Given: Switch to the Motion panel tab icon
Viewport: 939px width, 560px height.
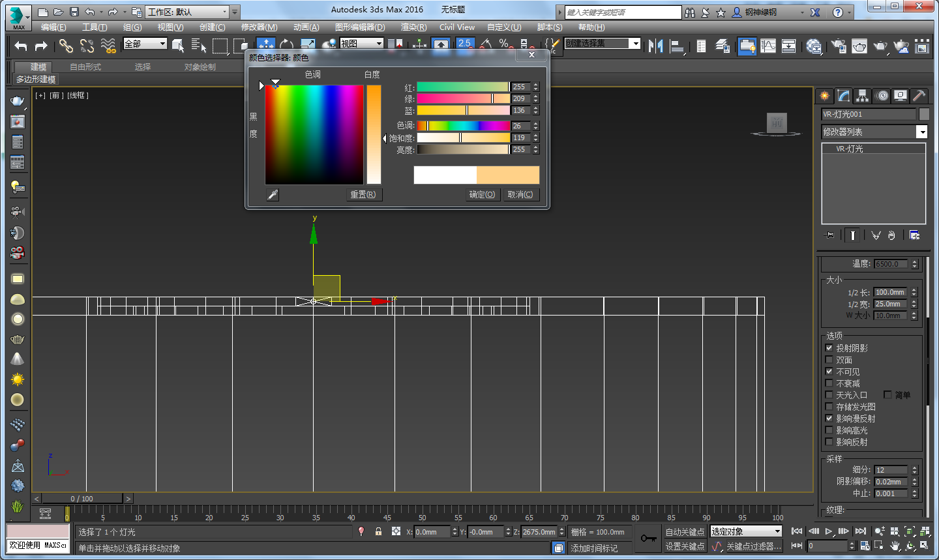Looking at the screenshot, I should [882, 96].
